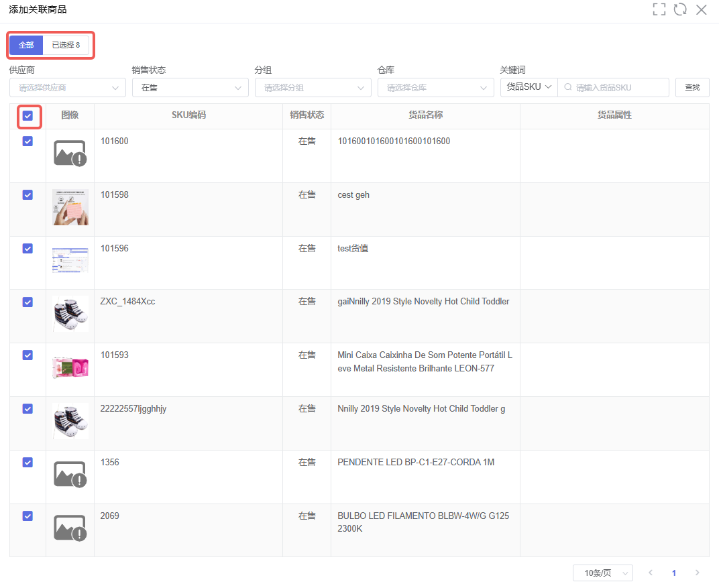Uncheck the row for SKU 2069

pyautogui.click(x=27, y=516)
